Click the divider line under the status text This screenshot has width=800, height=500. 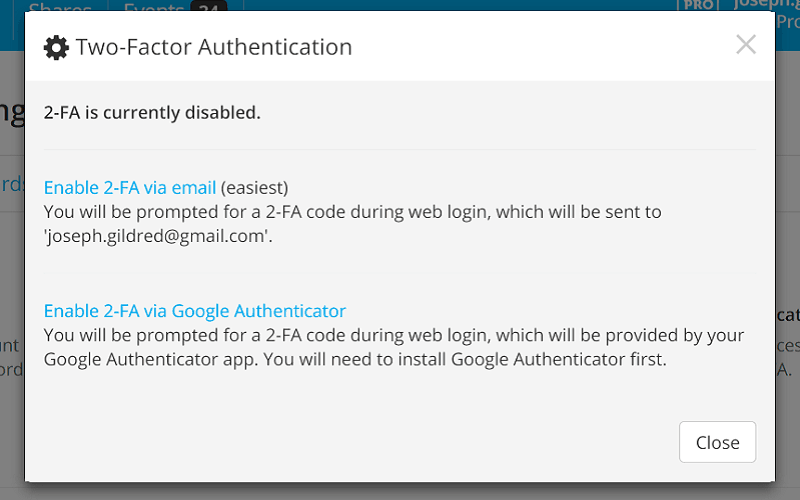coord(400,149)
